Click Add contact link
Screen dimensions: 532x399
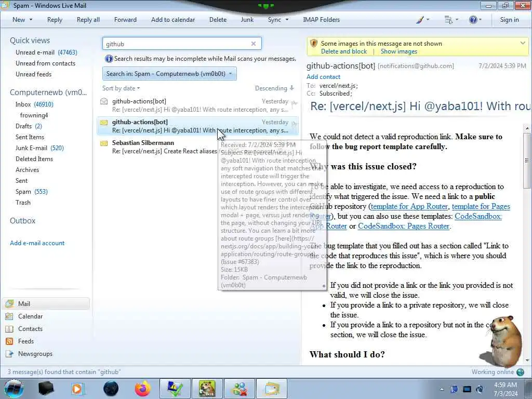click(x=323, y=77)
